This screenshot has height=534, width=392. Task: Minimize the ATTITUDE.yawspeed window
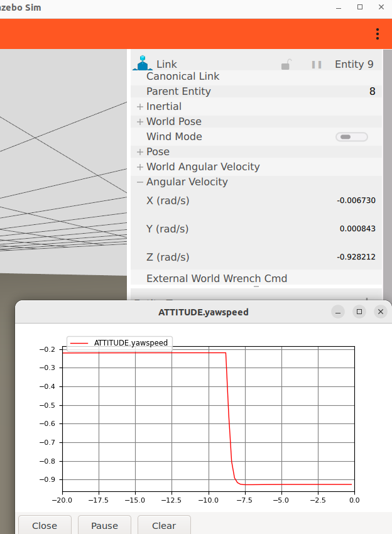tap(338, 312)
